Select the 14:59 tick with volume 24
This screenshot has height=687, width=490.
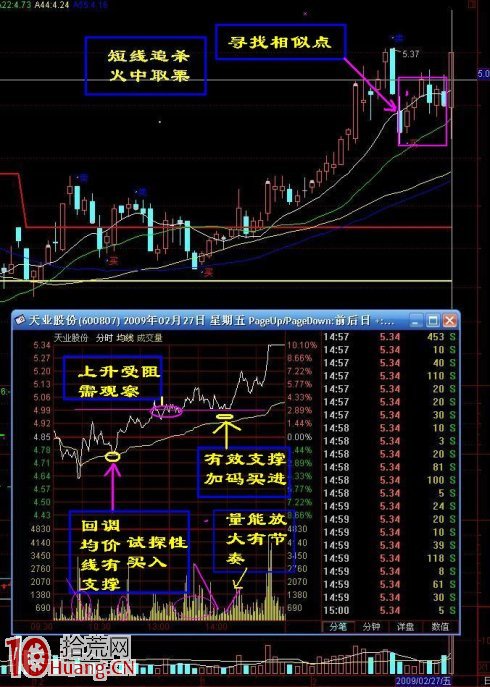390,506
